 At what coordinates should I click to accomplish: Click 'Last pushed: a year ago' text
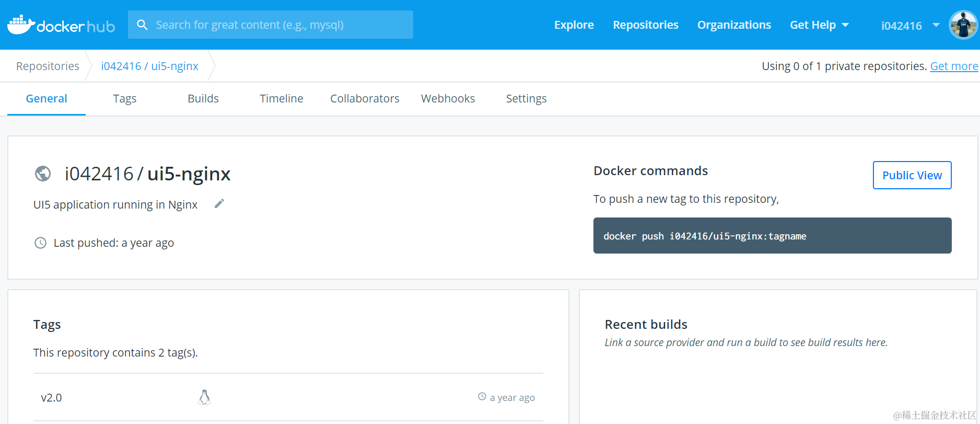[114, 243]
